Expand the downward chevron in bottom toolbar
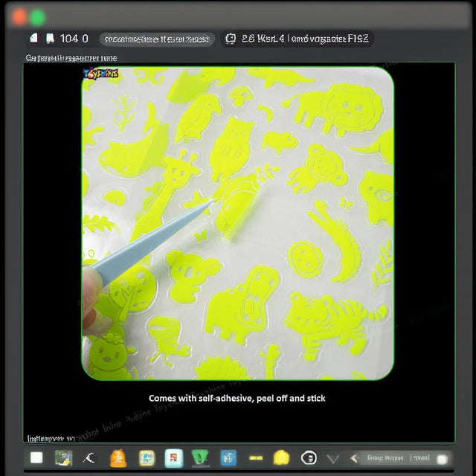The width and height of the screenshot is (476, 476). coord(333,458)
